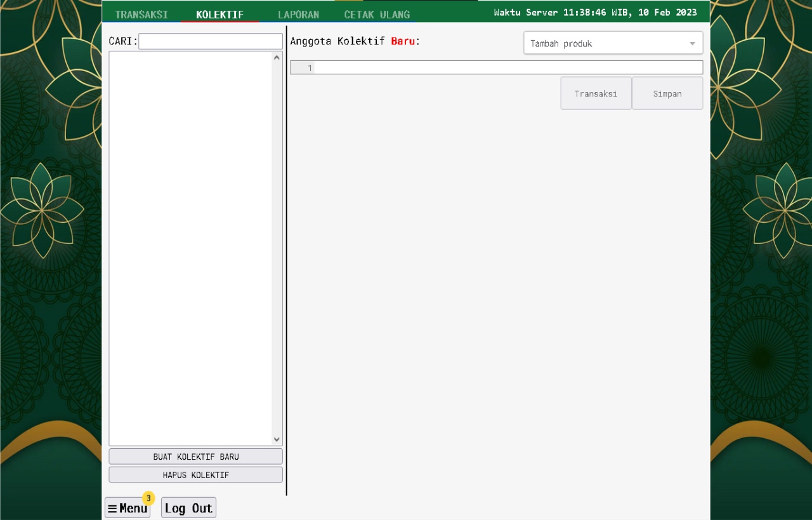The image size is (812, 520).
Task: Click the row 1 member input field
Action: click(x=507, y=67)
